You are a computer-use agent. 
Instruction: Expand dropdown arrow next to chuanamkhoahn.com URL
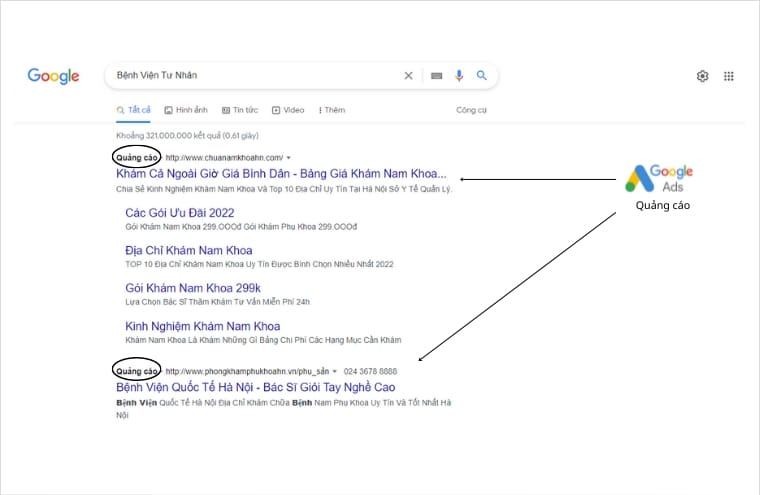pyautogui.click(x=289, y=158)
